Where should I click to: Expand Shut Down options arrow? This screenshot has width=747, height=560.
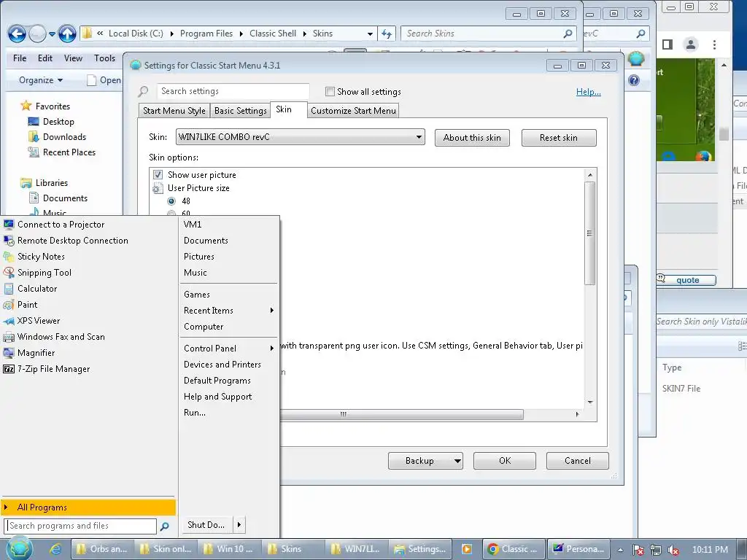pos(239,525)
